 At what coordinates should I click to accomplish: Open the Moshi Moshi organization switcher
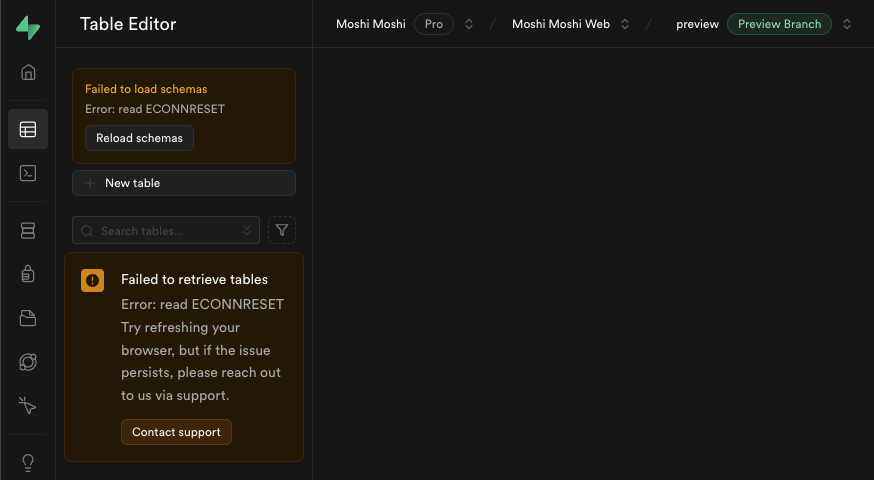tap(469, 24)
